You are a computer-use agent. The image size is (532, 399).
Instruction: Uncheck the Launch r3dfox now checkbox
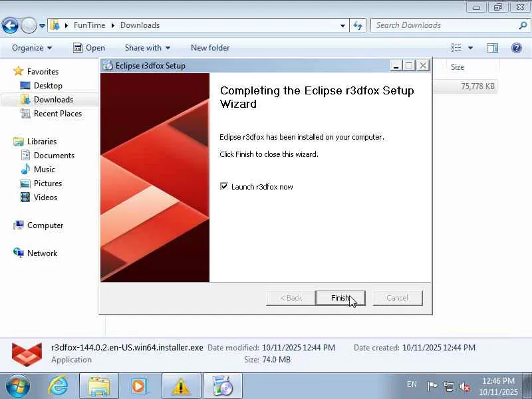pos(224,186)
